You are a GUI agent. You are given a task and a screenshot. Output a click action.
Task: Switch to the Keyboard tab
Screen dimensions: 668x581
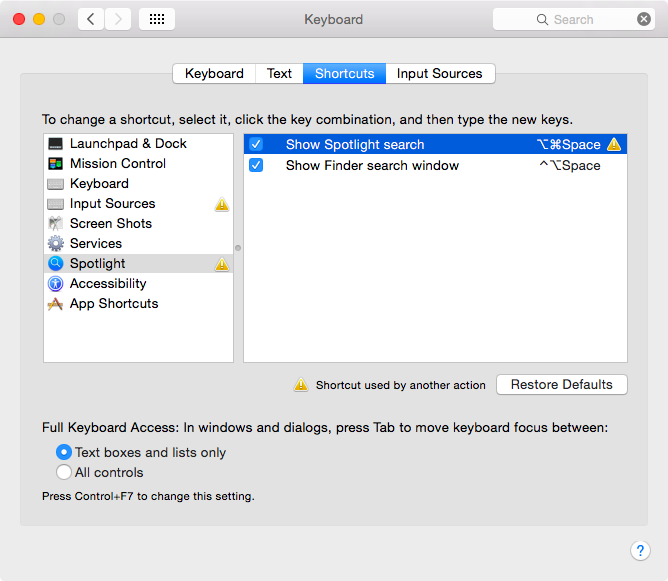(214, 74)
